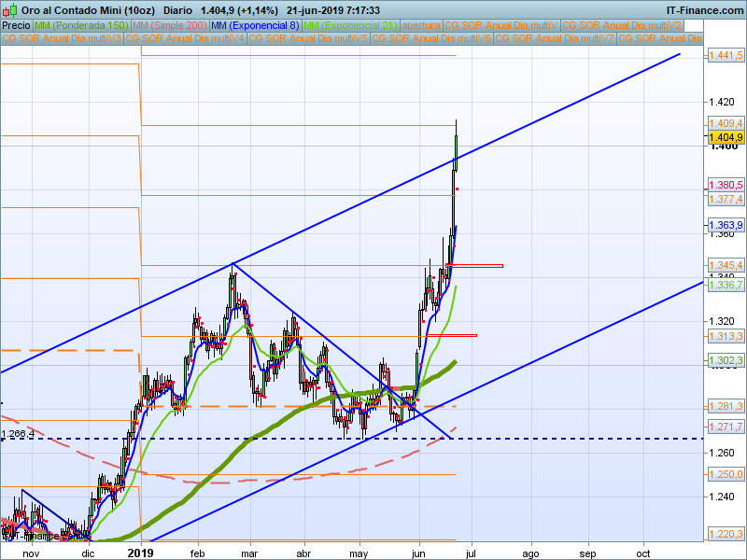Open the MM (Ponderada 150) indicator tab
The width and height of the screenshot is (747, 560).
click(81, 26)
